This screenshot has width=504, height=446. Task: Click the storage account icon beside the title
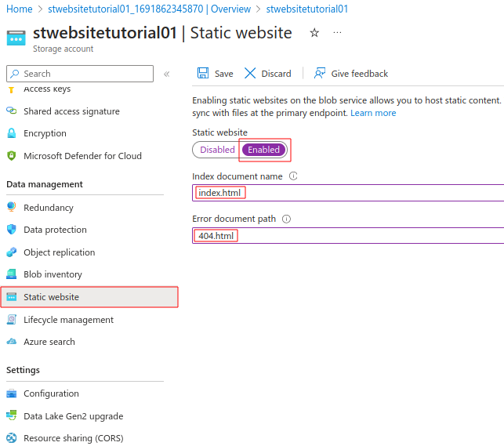[16, 38]
